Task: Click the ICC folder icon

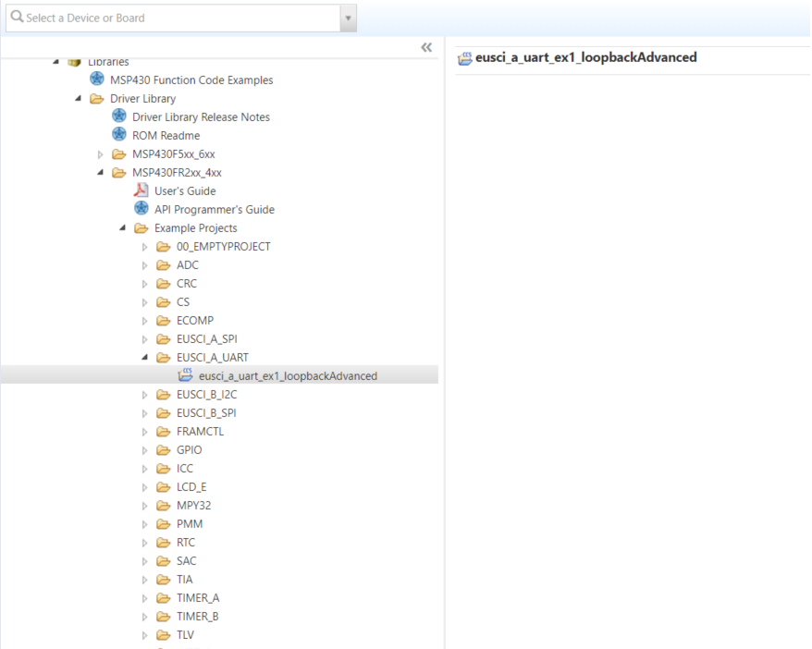Action: click(x=164, y=469)
